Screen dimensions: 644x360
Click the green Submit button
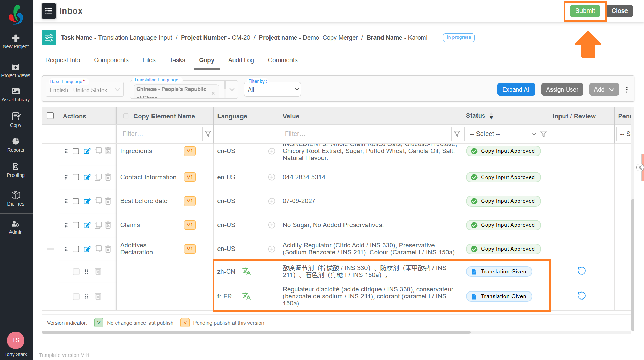(x=585, y=11)
